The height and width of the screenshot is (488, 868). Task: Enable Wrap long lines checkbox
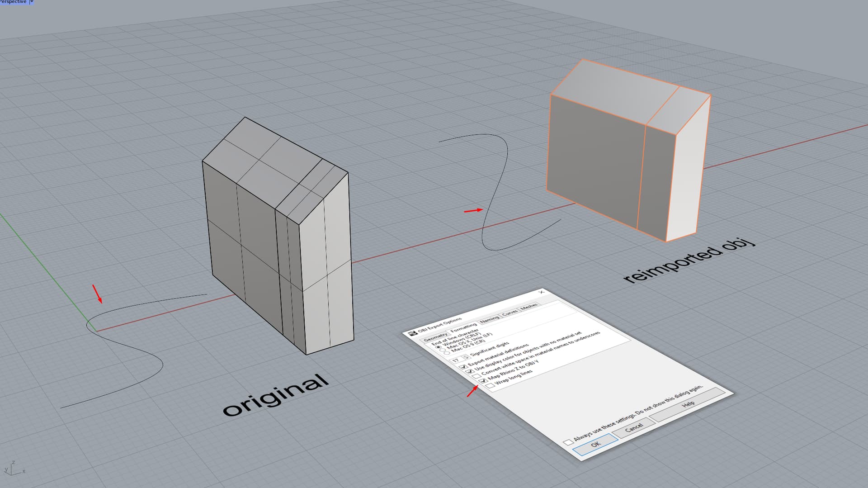coord(490,386)
